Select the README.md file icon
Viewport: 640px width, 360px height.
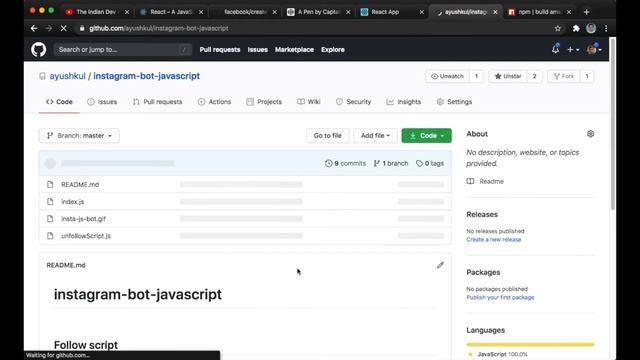[x=50, y=184]
